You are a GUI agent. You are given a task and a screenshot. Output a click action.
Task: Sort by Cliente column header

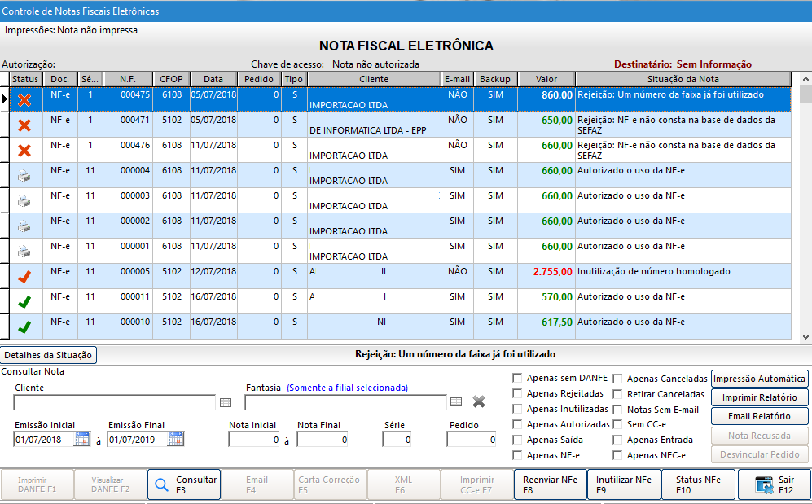(x=374, y=79)
